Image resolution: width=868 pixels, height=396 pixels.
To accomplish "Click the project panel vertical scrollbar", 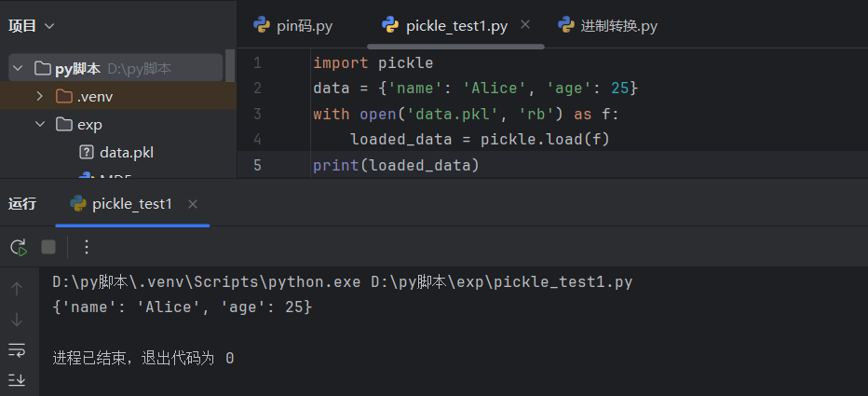I will point(230,67).
